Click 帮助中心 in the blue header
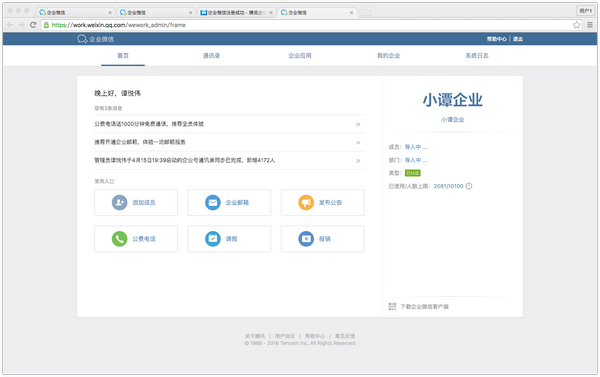This screenshot has height=377, width=600. [x=497, y=39]
